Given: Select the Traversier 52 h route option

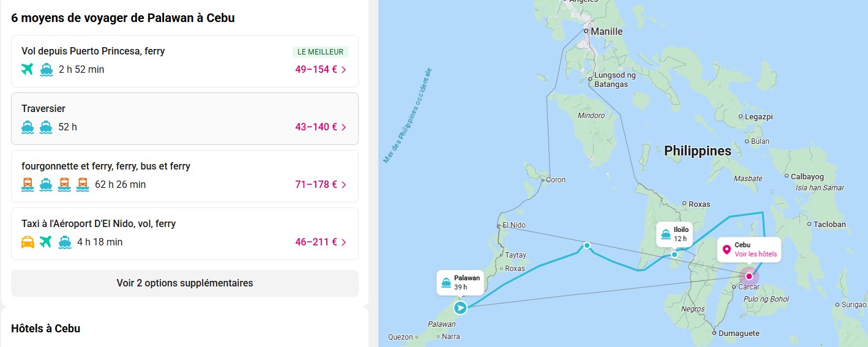Looking at the screenshot, I should (x=184, y=119).
